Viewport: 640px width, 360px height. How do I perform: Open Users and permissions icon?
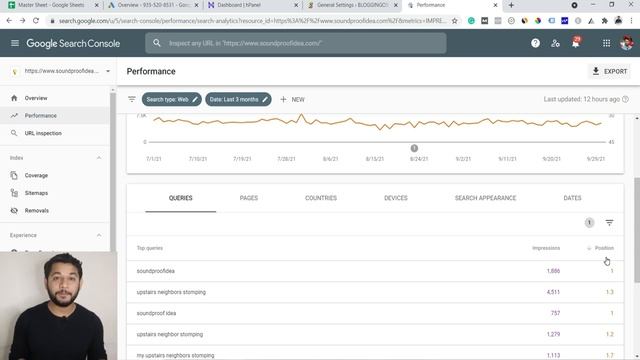pos(555,43)
